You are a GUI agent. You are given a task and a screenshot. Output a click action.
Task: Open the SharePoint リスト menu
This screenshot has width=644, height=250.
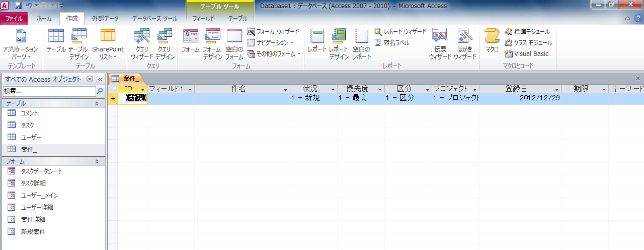tap(108, 44)
